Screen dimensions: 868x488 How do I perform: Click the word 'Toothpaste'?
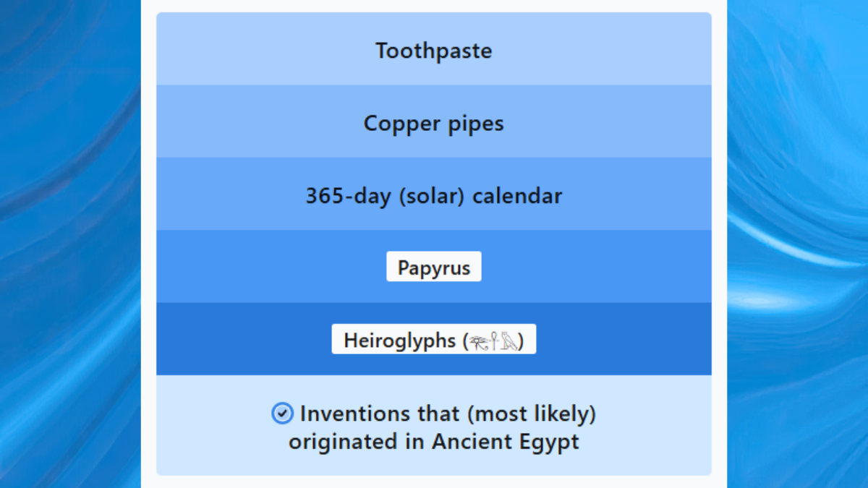(x=434, y=51)
